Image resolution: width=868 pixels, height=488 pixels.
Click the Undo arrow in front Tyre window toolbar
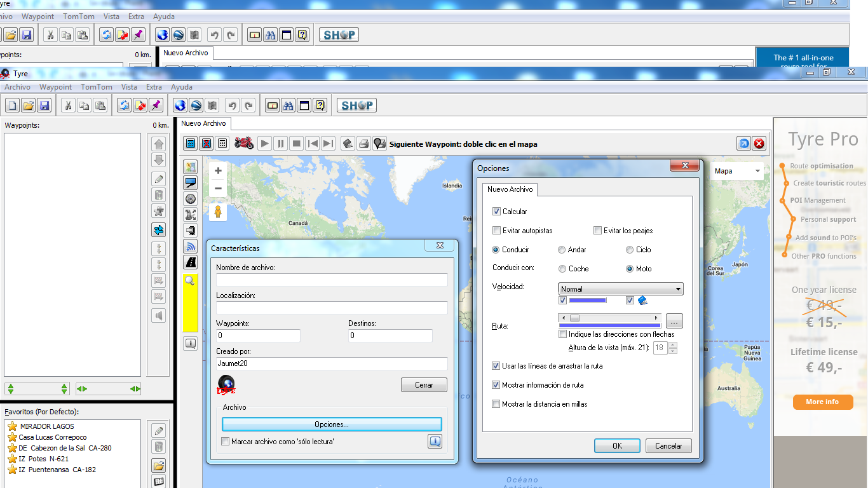coord(233,105)
